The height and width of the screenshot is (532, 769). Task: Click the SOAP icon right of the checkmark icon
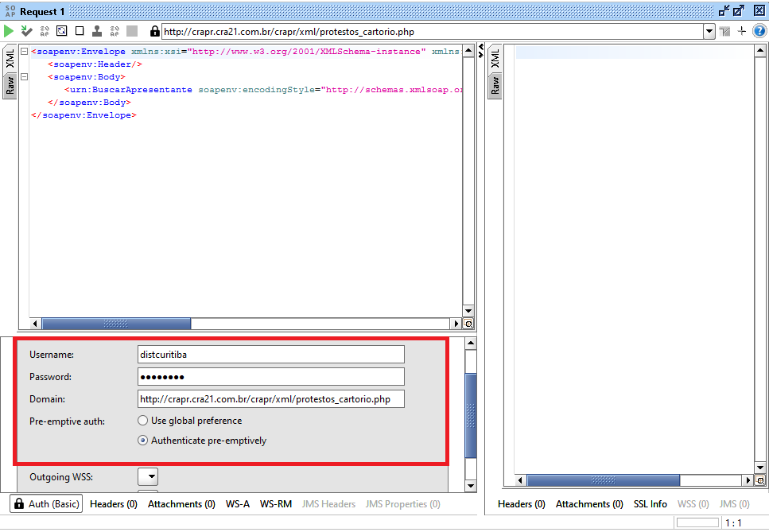click(x=45, y=31)
